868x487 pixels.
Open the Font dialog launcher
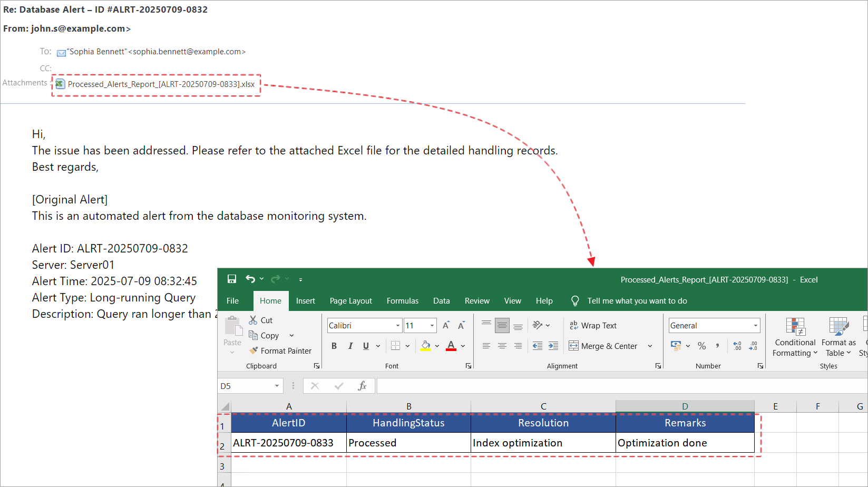coord(469,366)
